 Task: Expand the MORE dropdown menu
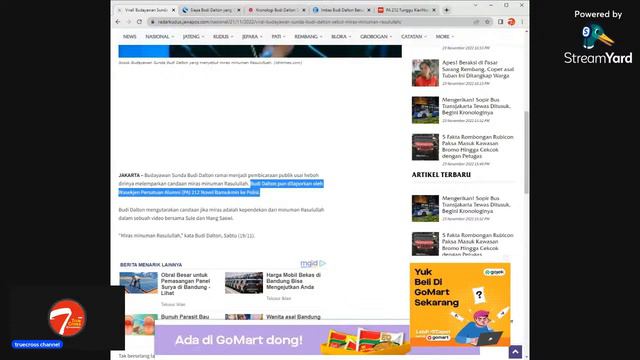tap(444, 37)
